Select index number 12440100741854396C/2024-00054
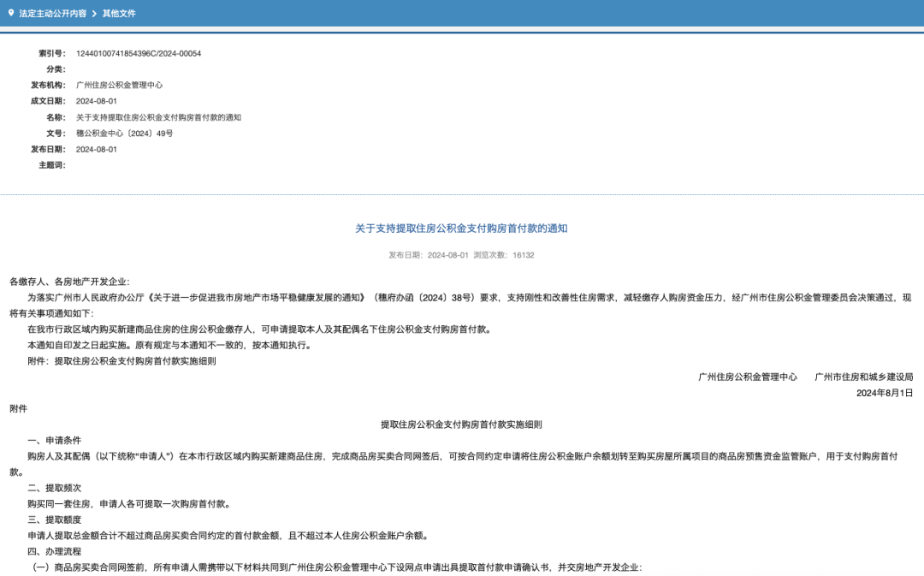Screen dimensions: 924x576 coord(139,53)
